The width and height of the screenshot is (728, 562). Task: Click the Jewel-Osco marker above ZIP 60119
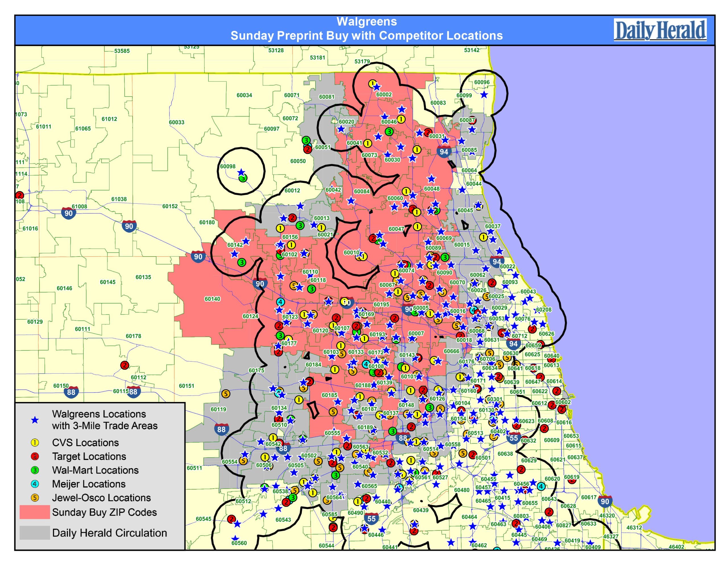[x=226, y=394]
